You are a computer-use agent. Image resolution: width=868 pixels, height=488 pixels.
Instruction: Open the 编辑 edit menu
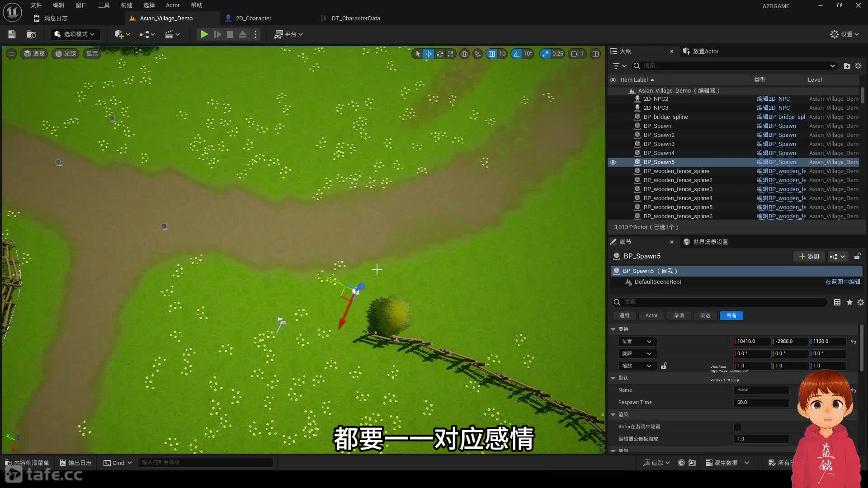tap(59, 5)
